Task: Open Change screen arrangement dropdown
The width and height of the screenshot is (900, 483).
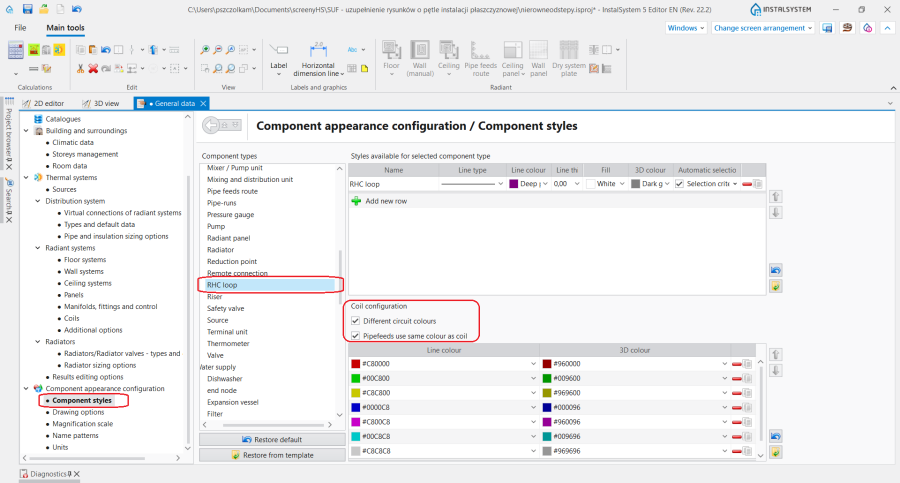Action: click(x=763, y=28)
